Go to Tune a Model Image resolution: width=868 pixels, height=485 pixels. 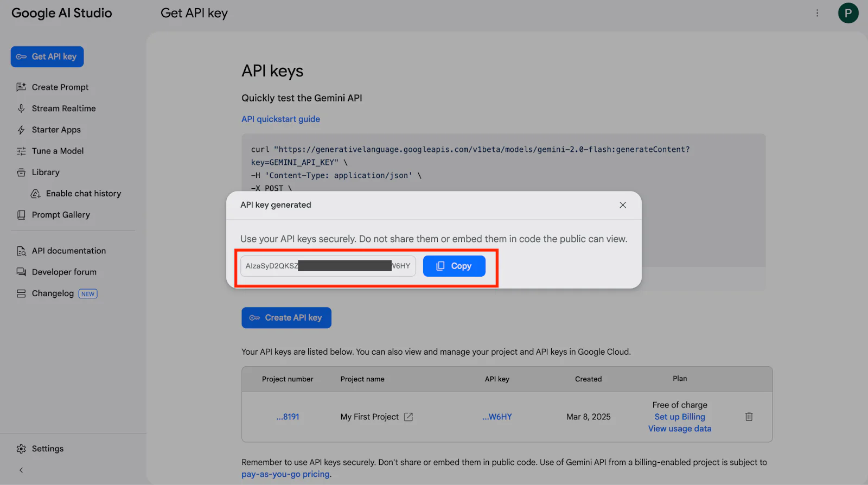click(x=58, y=151)
